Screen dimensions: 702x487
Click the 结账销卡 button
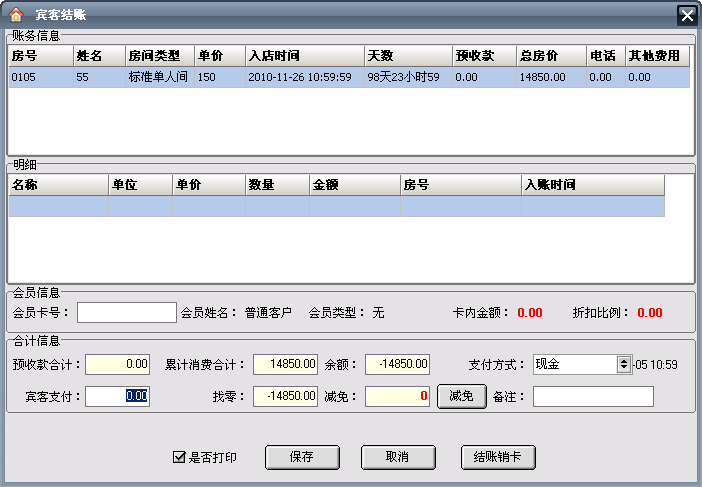pos(498,457)
